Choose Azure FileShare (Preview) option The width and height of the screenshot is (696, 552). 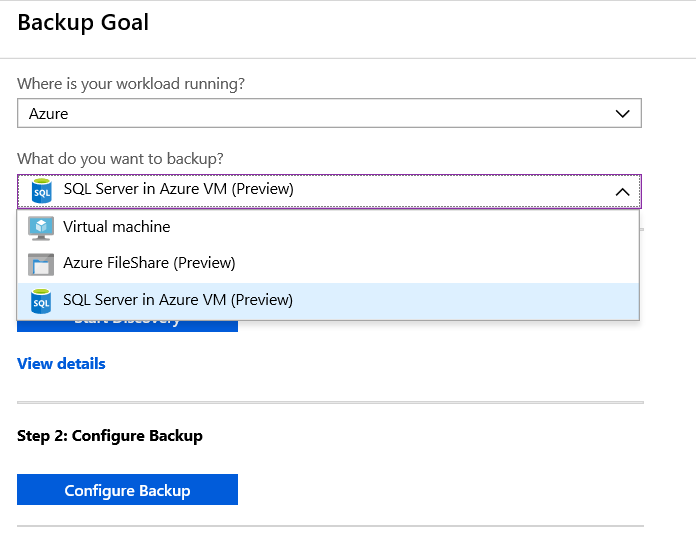(328, 264)
